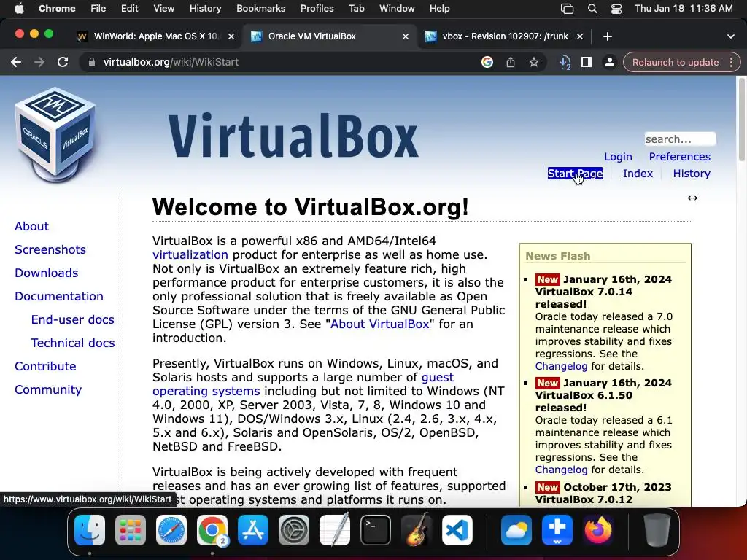Bookmark this page with the star icon
Screen dimensions: 747x560
point(534,63)
